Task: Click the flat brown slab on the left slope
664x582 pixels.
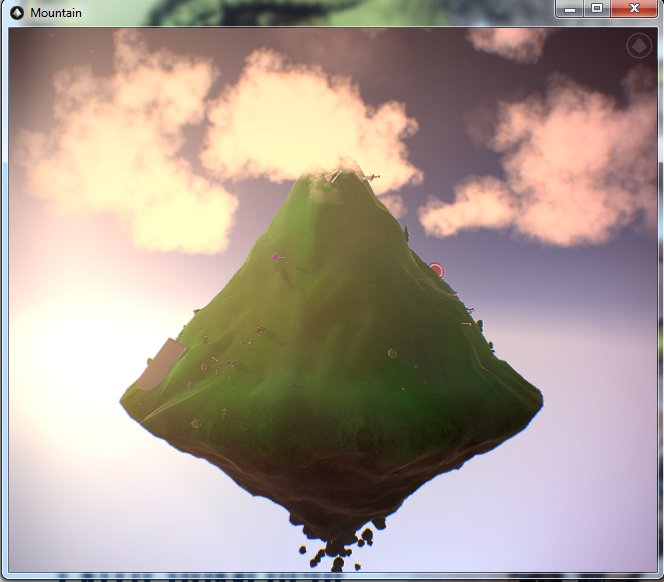Action: 161,364
